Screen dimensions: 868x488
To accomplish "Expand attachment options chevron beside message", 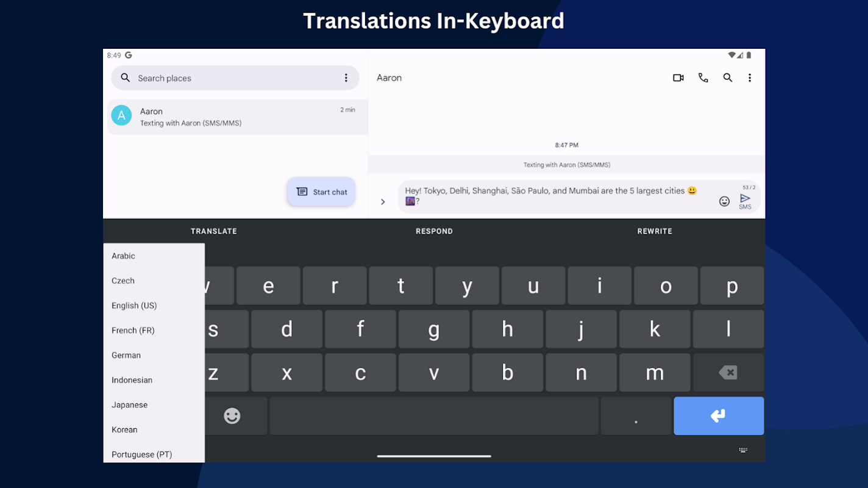I will point(383,202).
